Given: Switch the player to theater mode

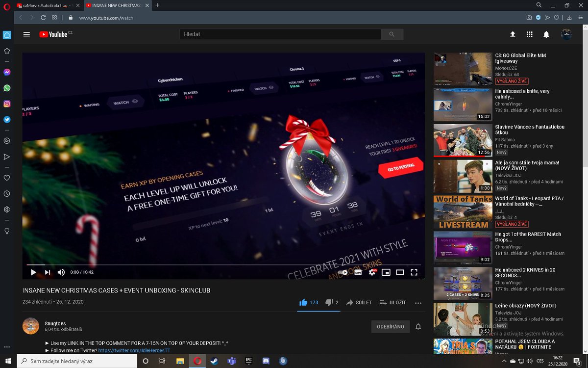Looking at the screenshot, I should click(400, 272).
